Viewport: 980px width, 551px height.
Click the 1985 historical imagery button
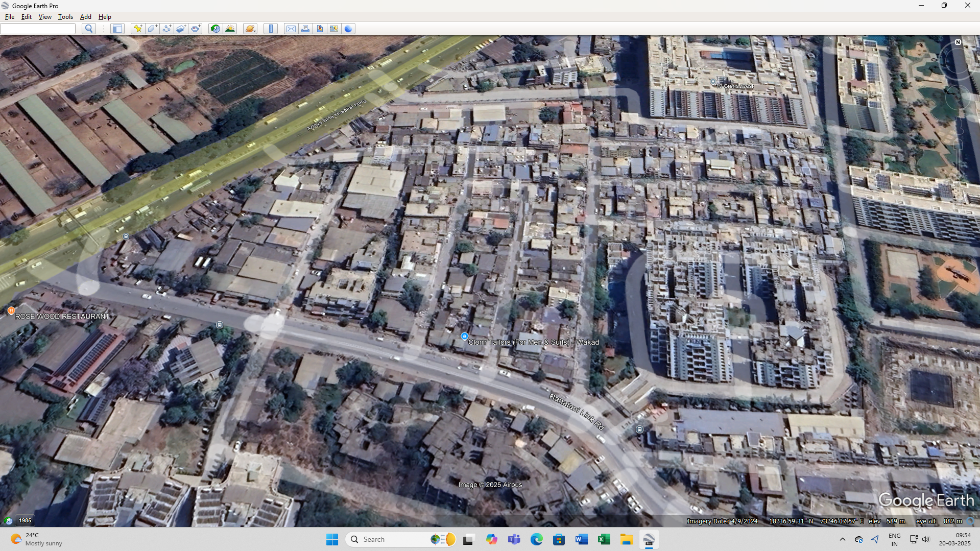coord(25,520)
